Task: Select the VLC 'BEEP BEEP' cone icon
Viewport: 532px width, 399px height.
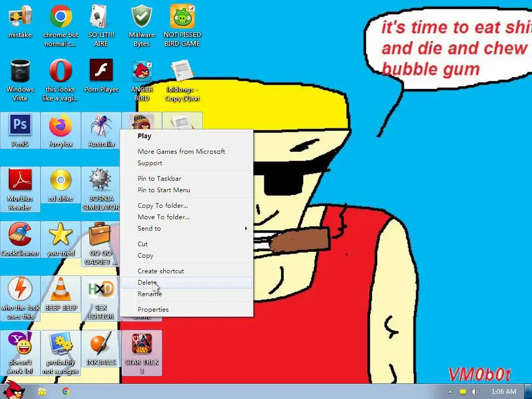Action: (x=61, y=294)
